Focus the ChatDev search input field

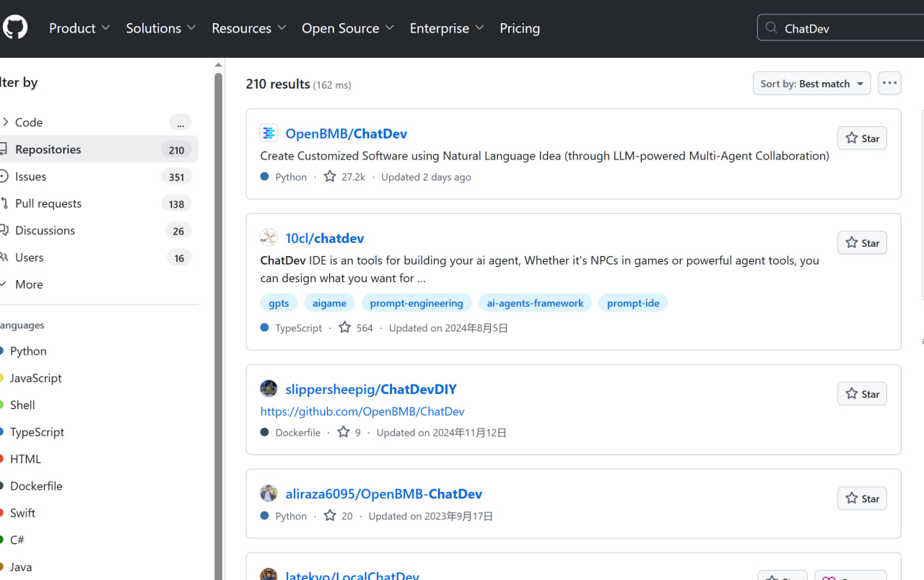[841, 28]
